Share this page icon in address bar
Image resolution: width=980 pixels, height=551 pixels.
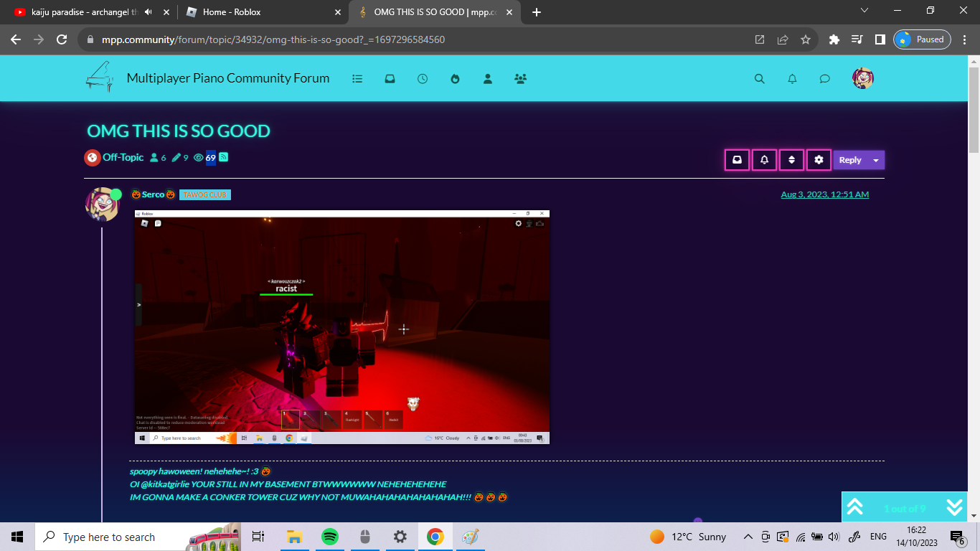(783, 39)
